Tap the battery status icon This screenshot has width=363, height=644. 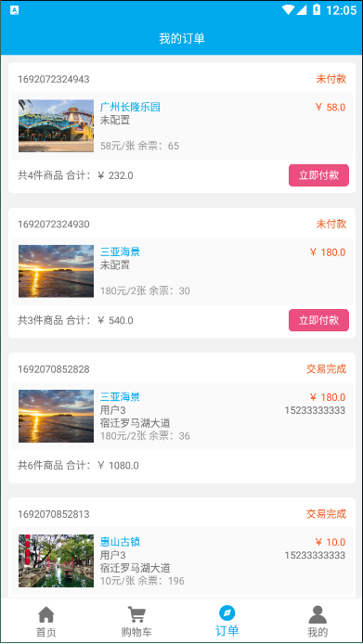pyautogui.click(x=317, y=9)
